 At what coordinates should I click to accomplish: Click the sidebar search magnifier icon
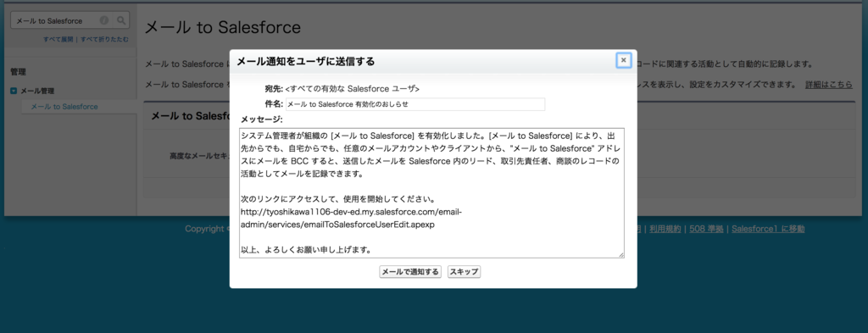pos(120,20)
